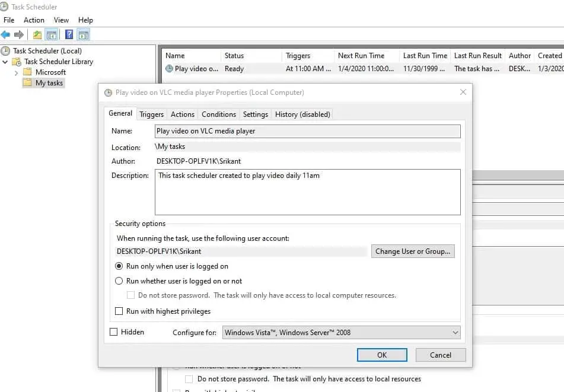Switch to the Conditions tab
This screenshot has height=392, width=564.
tap(219, 114)
